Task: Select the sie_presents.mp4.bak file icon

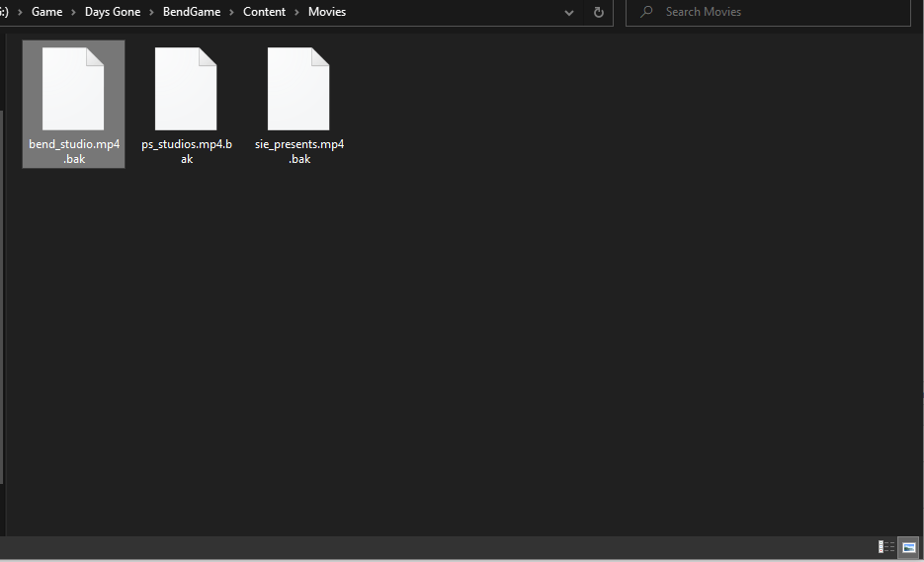Action: (x=298, y=89)
